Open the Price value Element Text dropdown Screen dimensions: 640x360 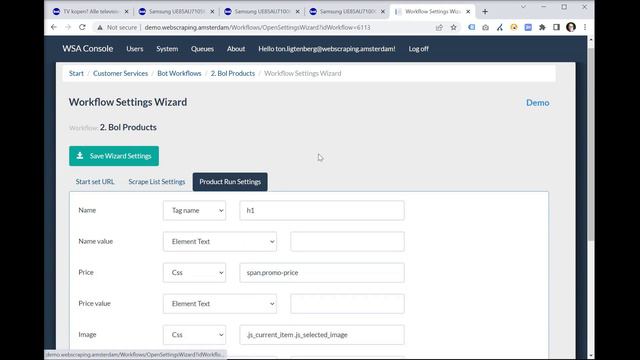pos(220,304)
